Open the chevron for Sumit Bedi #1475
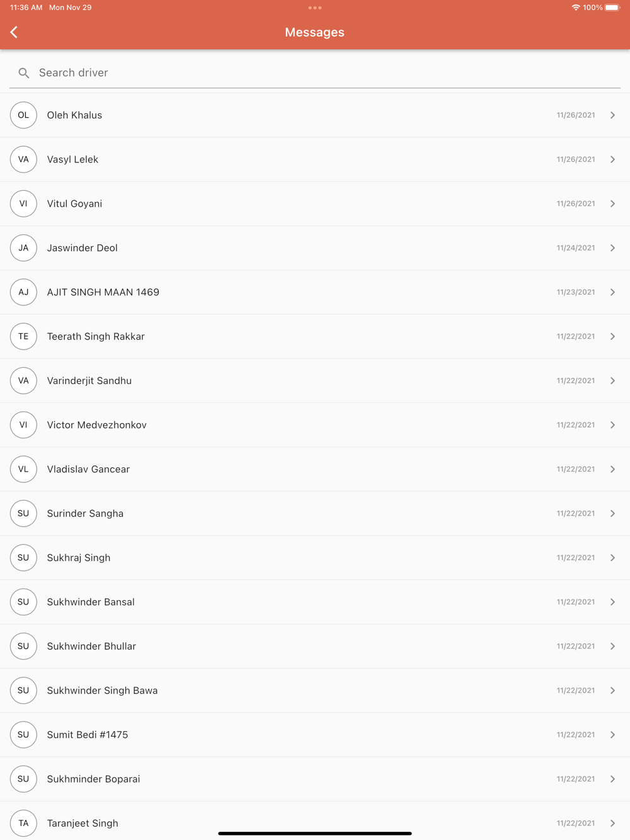This screenshot has width=630, height=840. click(612, 735)
